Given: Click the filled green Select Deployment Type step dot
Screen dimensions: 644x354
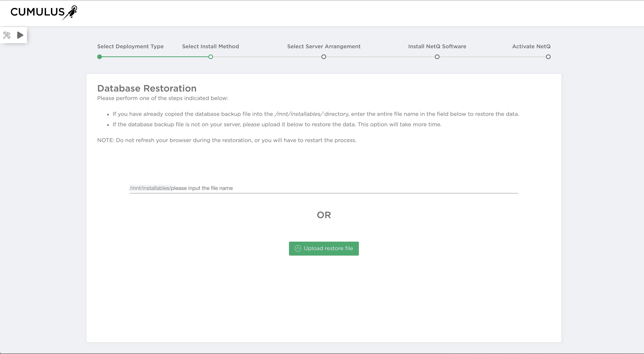Looking at the screenshot, I should pyautogui.click(x=100, y=57).
